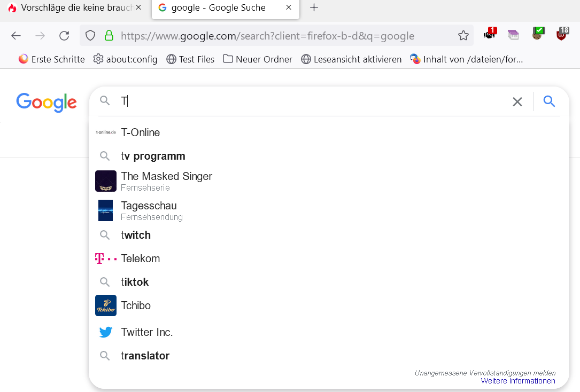Viewport: 580px width, 392px height.
Task: Select the 'Telekom' suggestion
Action: click(329, 258)
